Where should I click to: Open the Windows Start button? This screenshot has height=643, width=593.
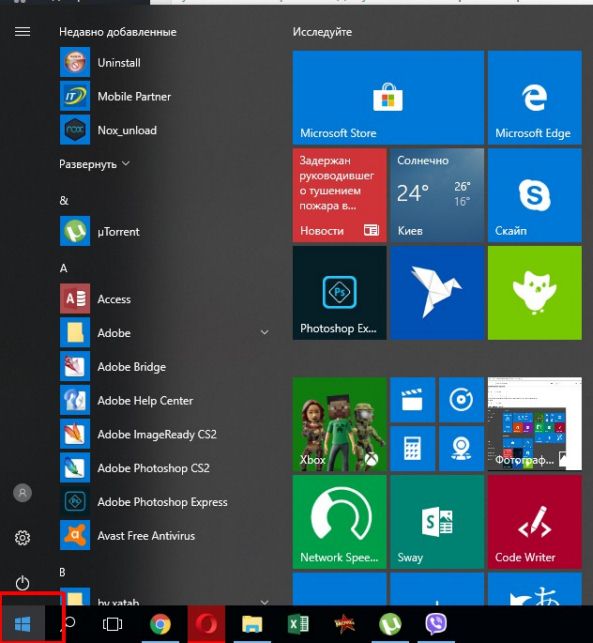click(23, 624)
